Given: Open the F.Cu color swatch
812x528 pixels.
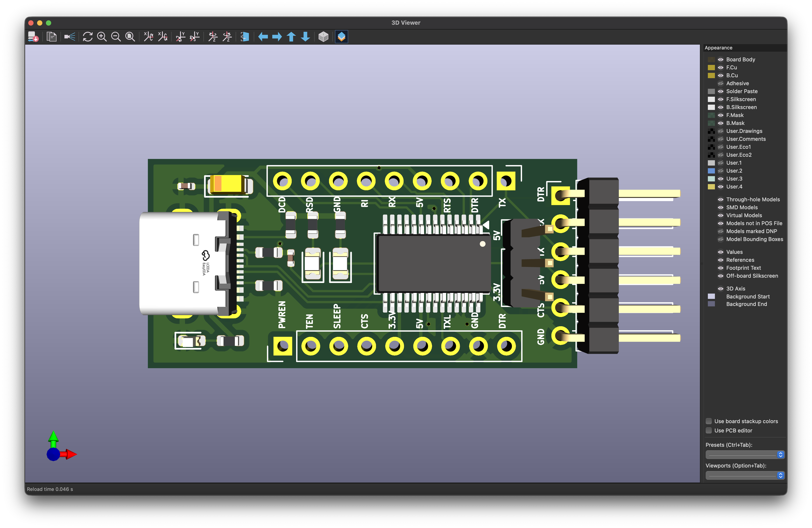Looking at the screenshot, I should coord(711,68).
